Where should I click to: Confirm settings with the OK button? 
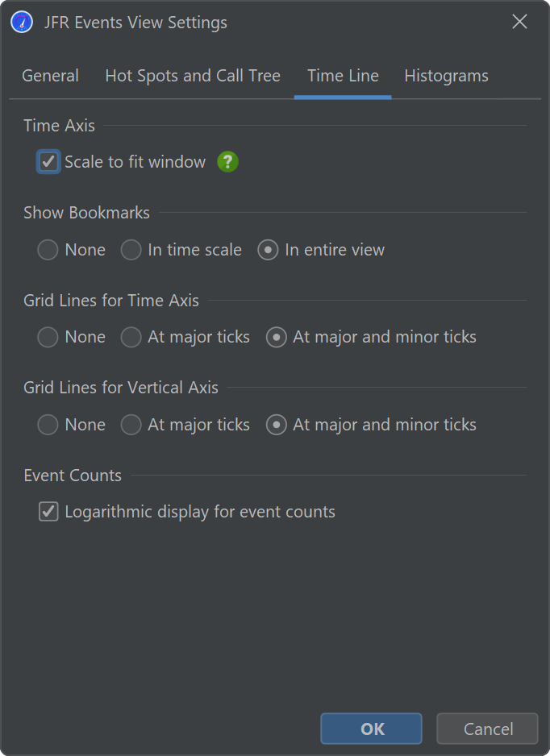point(371,729)
